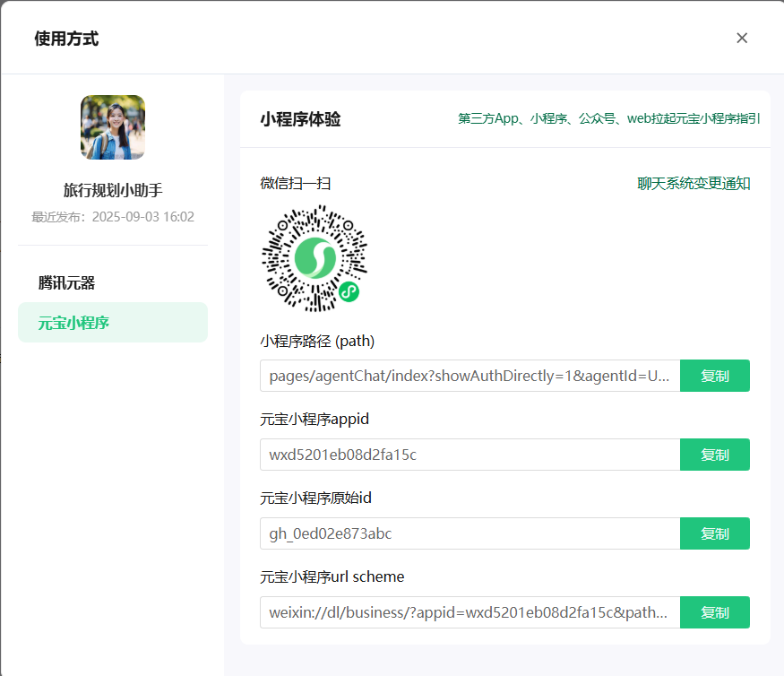Click the 小程序体验 heading
The image size is (784, 676).
pyautogui.click(x=300, y=119)
